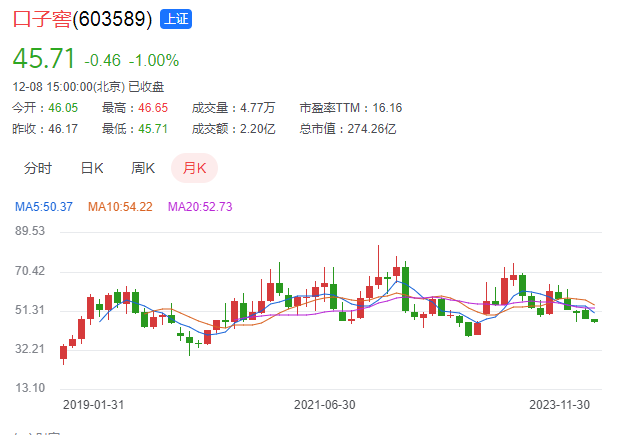Viewport: 619px width, 435px height.
Task: Click the 成交额 value 2.20亿
Action: (257, 129)
